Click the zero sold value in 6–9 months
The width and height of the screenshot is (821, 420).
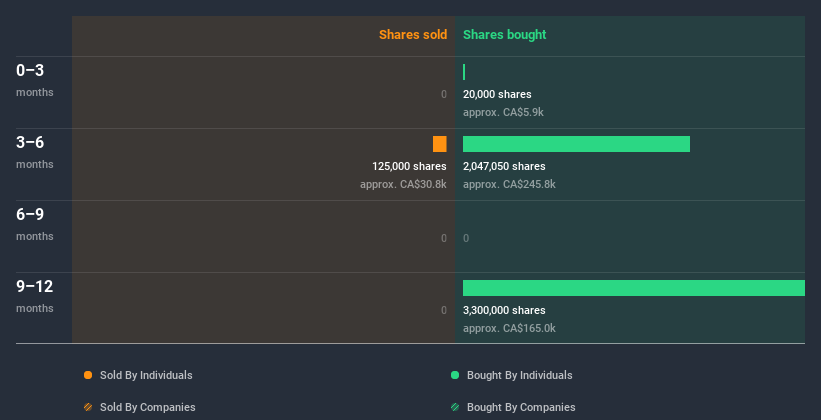tap(444, 238)
